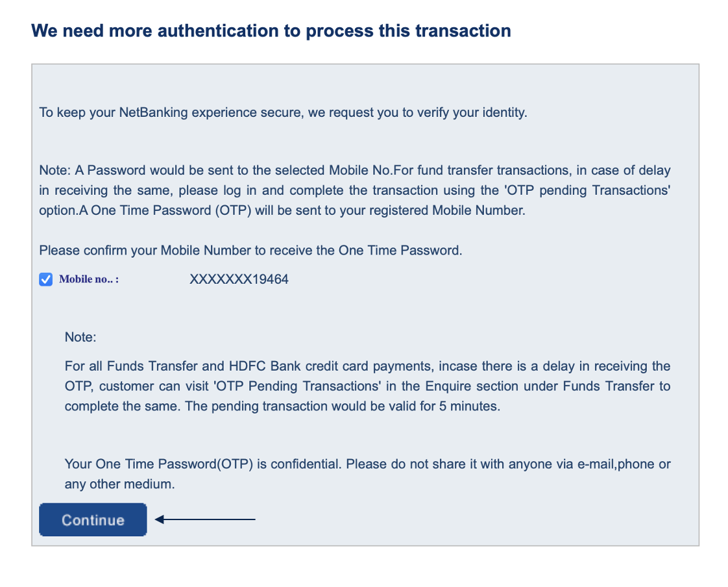
Task: Click 'Your One Time Password(OTP) is confidential' text
Action: click(367, 464)
